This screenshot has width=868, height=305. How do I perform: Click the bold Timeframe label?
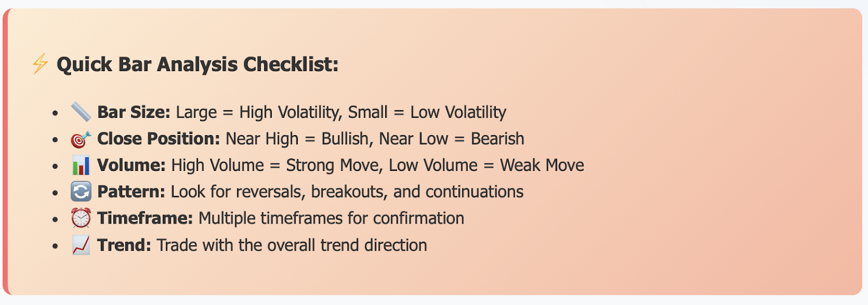tap(145, 219)
